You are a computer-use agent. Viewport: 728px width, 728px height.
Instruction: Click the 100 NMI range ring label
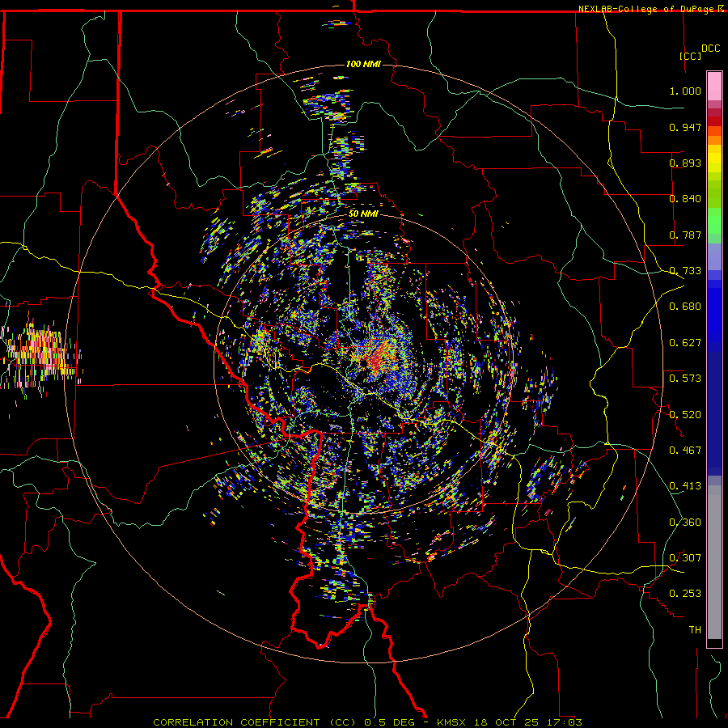click(363, 64)
